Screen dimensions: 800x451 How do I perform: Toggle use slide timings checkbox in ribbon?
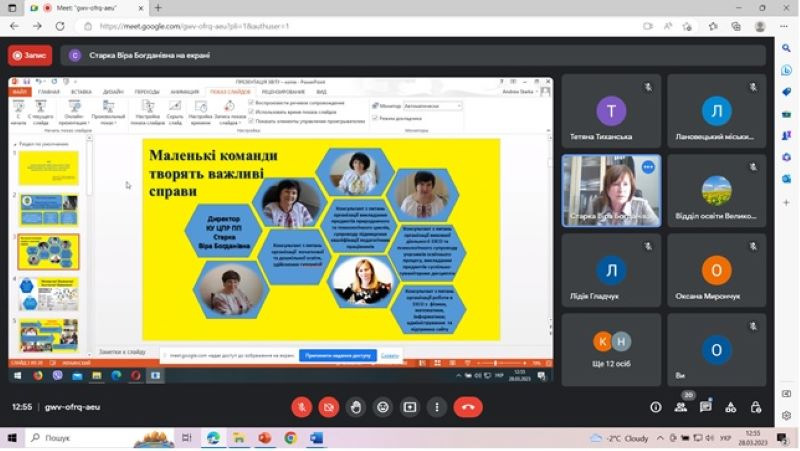pyautogui.click(x=251, y=112)
